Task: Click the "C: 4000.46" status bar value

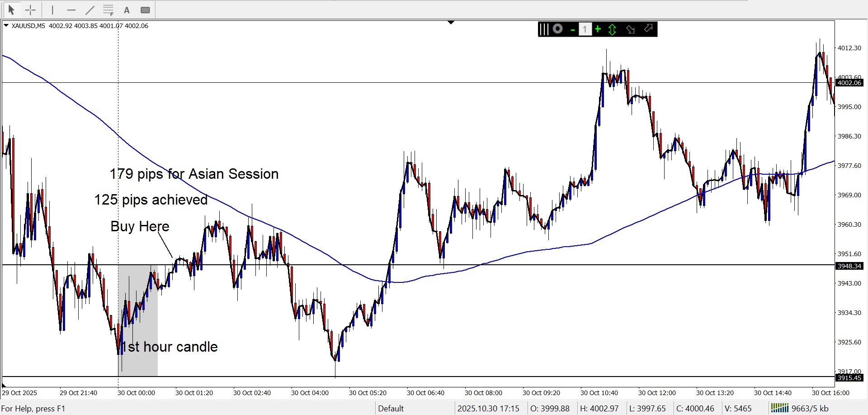Action: [x=695, y=409]
